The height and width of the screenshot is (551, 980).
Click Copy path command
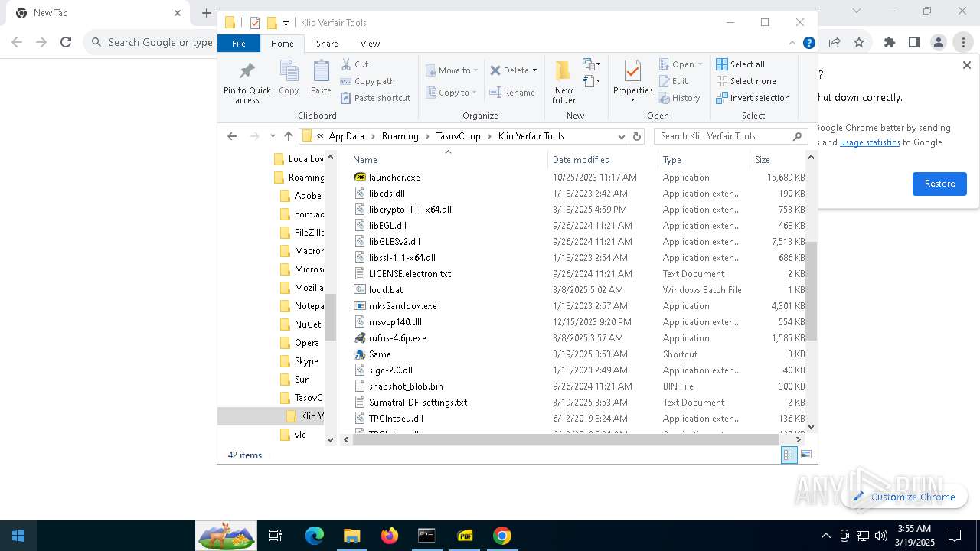tap(367, 81)
